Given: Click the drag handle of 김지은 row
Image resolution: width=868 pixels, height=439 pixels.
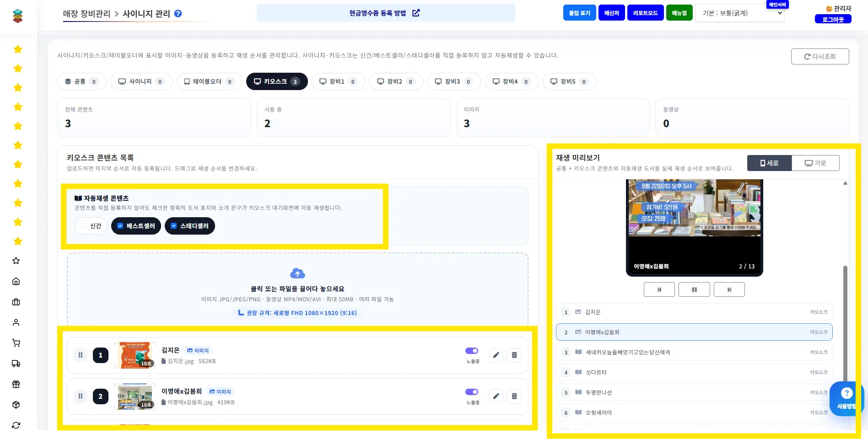Looking at the screenshot, I should 81,355.
